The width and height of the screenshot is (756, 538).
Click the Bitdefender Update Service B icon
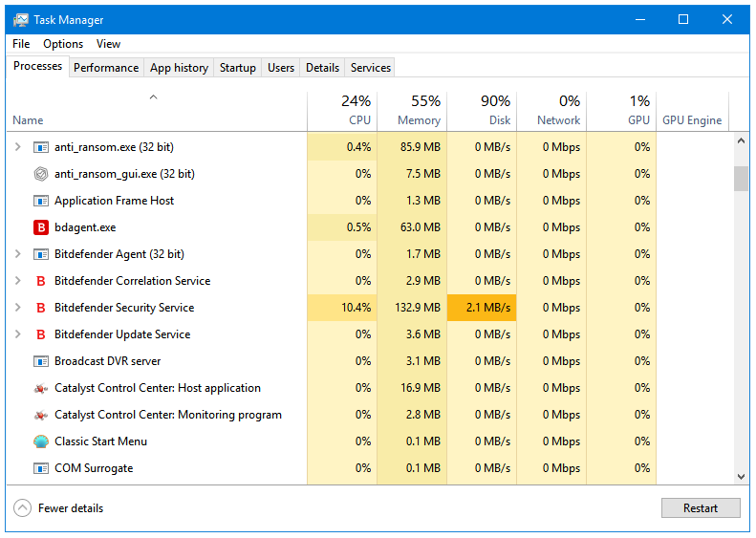coord(41,334)
